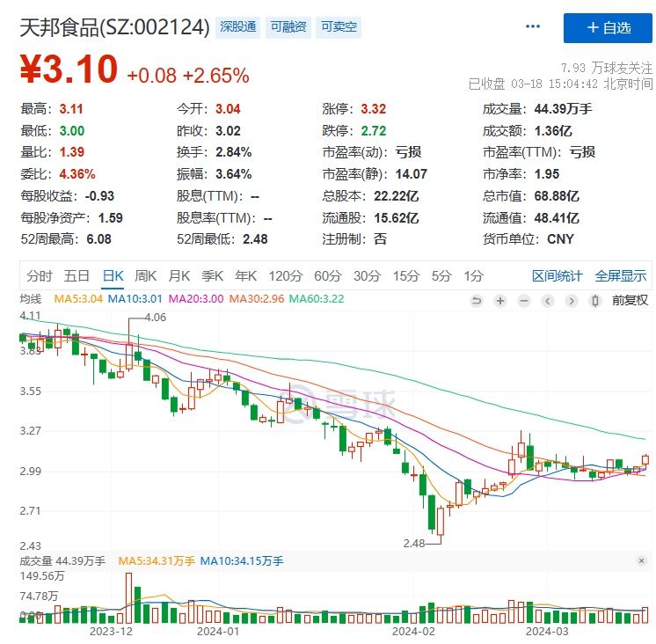Move chart right with next arrow

pyautogui.click(x=572, y=301)
